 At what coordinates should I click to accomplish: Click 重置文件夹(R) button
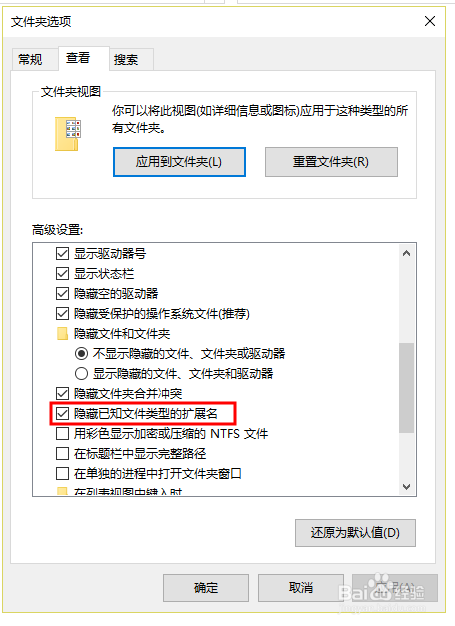coord(331,162)
